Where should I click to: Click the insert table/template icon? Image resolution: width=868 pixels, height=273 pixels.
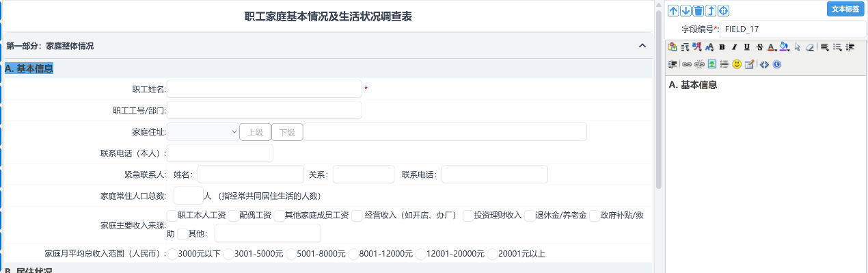(x=749, y=64)
